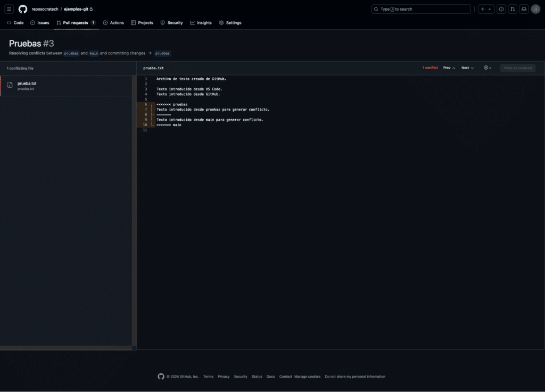Click the main branch label in subtitle
The width and height of the screenshot is (545, 392).
coord(94,54)
